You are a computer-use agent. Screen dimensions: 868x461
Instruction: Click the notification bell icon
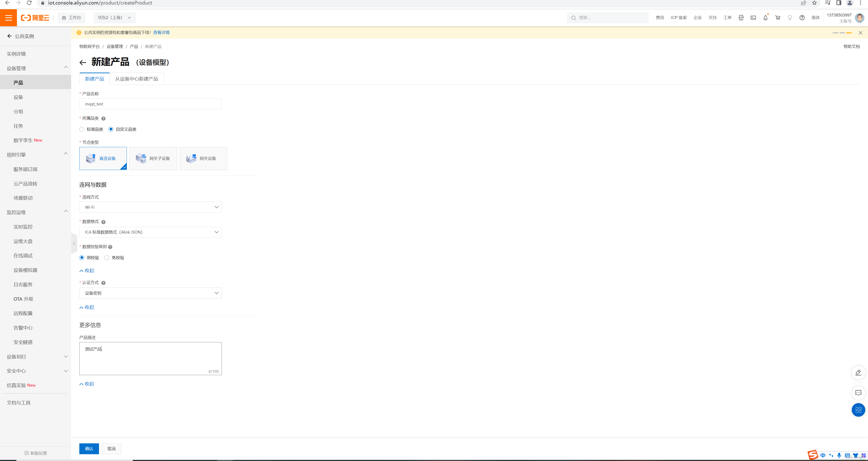click(x=765, y=18)
